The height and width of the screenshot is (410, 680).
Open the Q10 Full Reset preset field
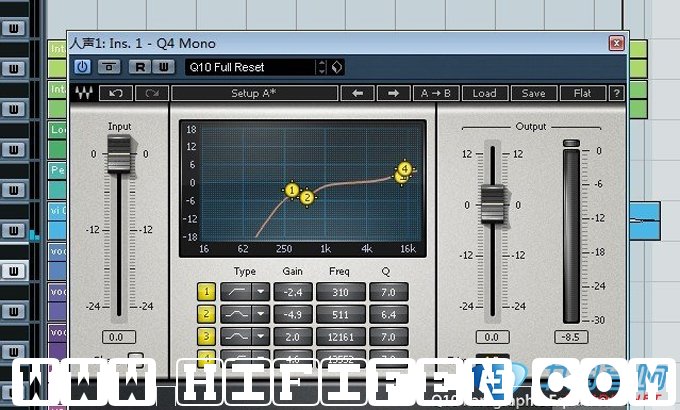point(250,67)
